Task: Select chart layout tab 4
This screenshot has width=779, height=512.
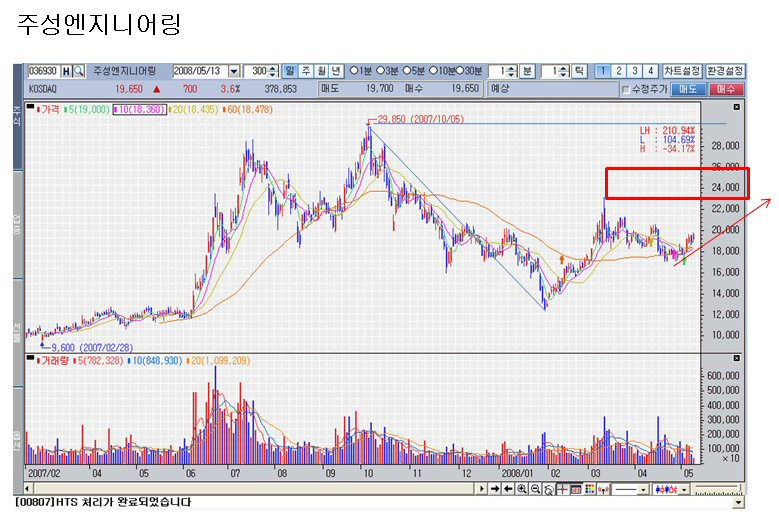Action: pyautogui.click(x=650, y=71)
